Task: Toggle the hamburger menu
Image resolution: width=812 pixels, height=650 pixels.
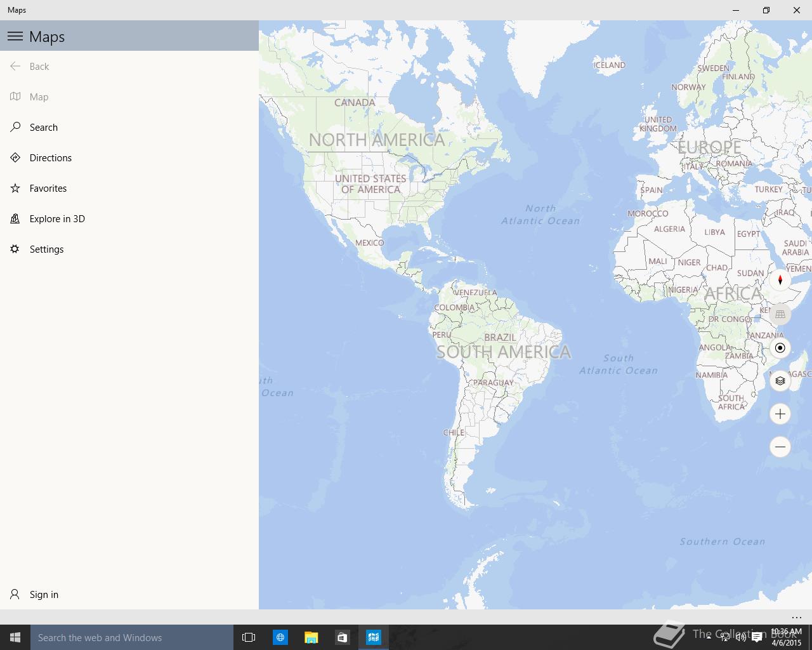Action: (15, 36)
